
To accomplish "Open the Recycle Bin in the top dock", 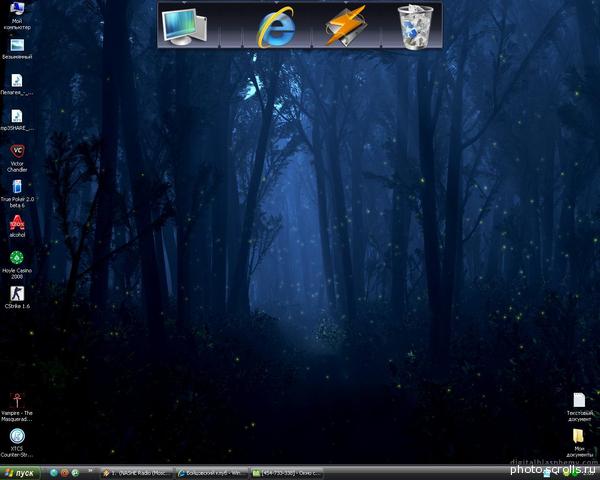I will click(x=415, y=27).
